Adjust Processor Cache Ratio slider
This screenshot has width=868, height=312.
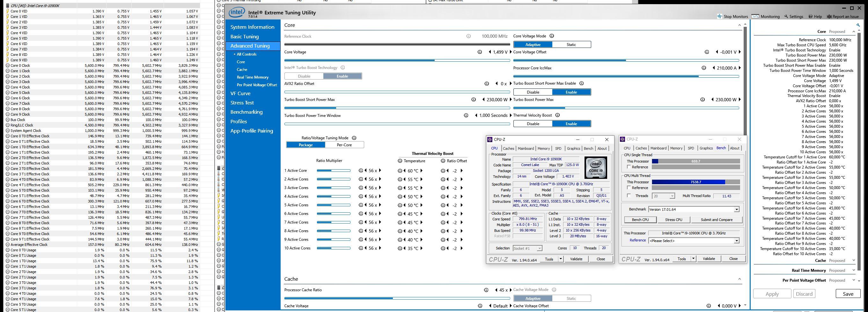pos(397,298)
